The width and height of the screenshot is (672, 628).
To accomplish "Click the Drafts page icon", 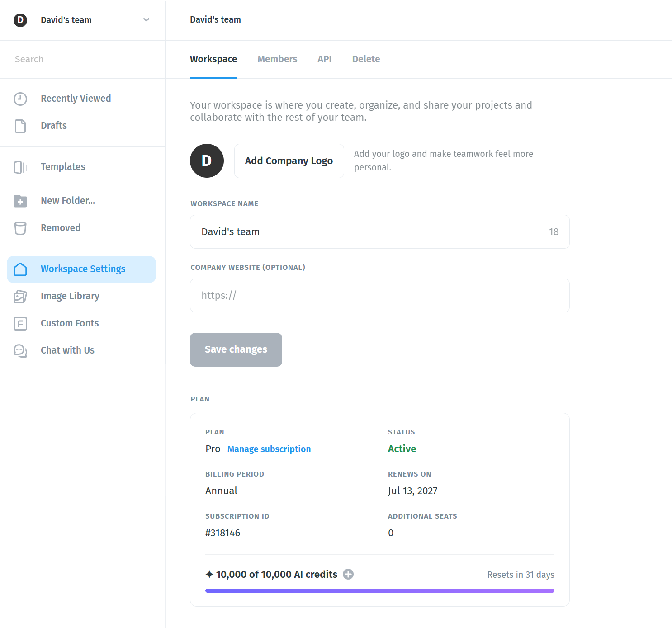I will 20,126.
